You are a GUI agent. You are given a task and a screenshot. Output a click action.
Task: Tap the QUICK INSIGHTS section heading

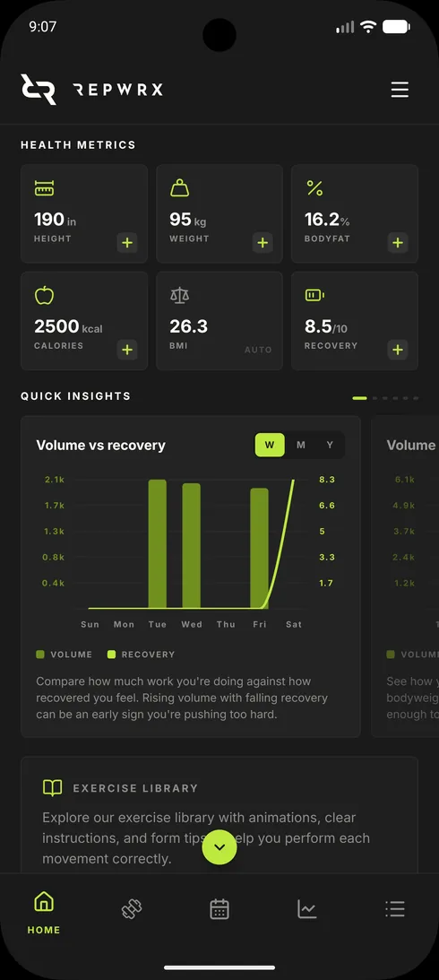coord(75,395)
